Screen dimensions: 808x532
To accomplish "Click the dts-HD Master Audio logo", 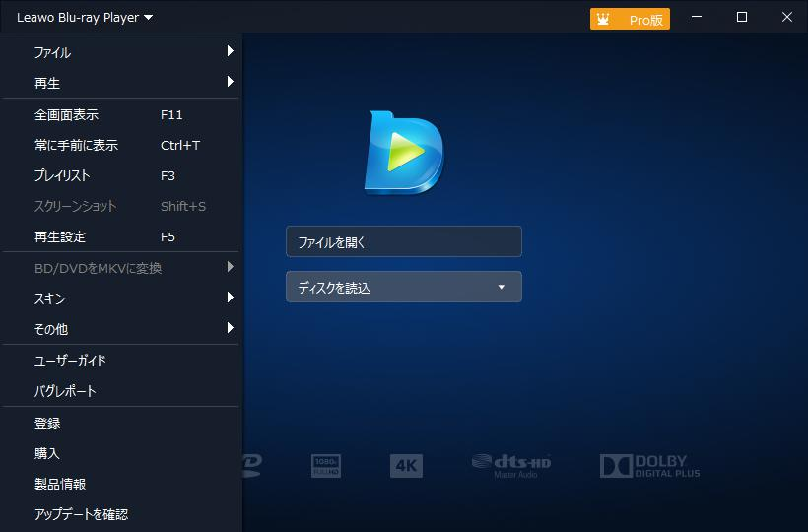I will click(510, 466).
